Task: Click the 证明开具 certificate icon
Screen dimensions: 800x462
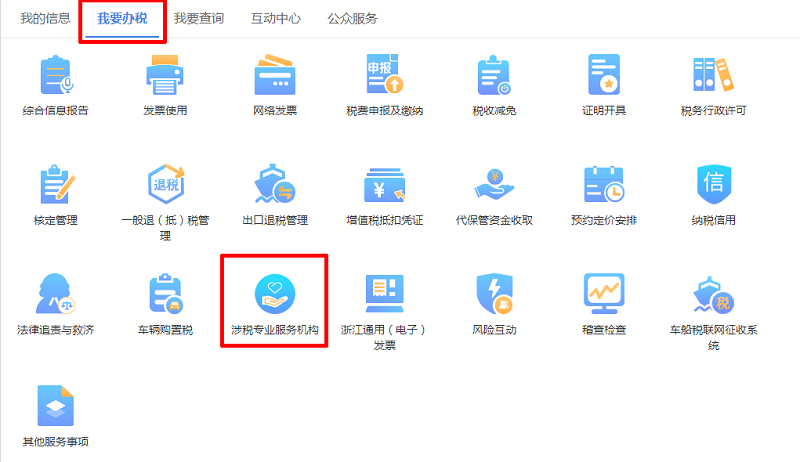Action: (604, 76)
